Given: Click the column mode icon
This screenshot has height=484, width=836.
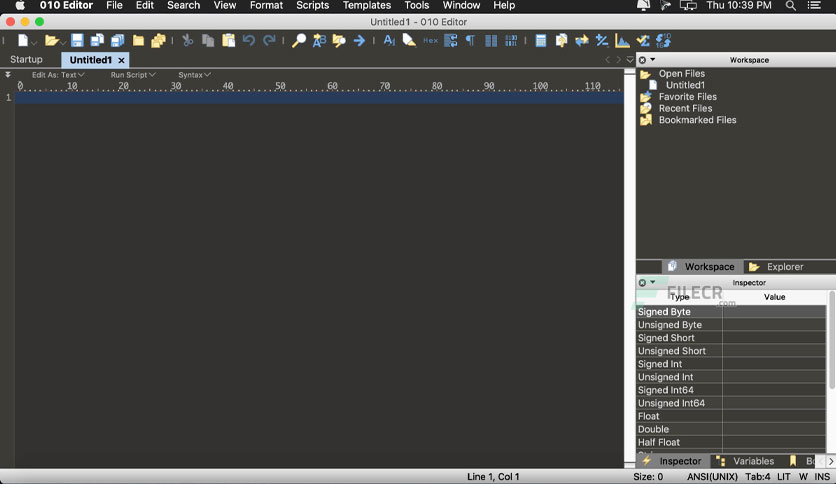Looking at the screenshot, I should pos(491,41).
